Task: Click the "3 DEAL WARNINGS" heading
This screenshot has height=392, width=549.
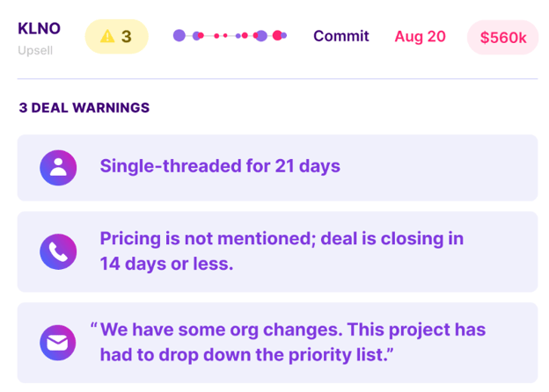Action: [x=84, y=108]
